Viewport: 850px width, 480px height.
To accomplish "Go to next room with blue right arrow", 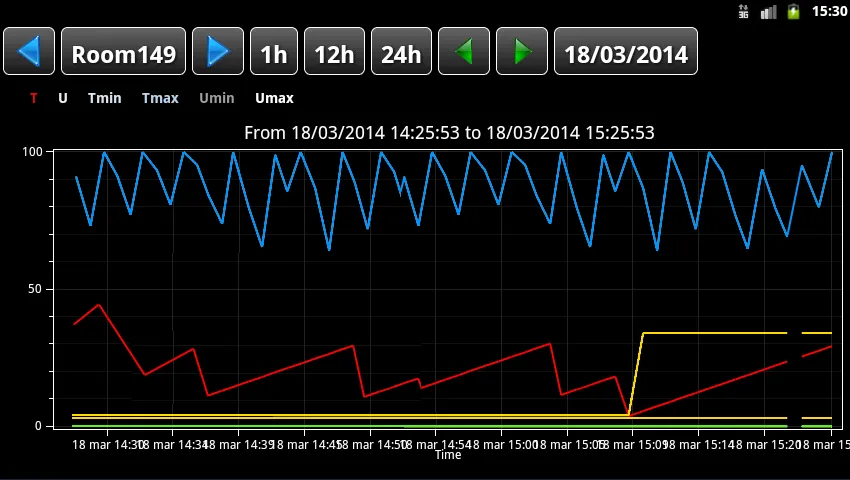I will pyautogui.click(x=218, y=51).
